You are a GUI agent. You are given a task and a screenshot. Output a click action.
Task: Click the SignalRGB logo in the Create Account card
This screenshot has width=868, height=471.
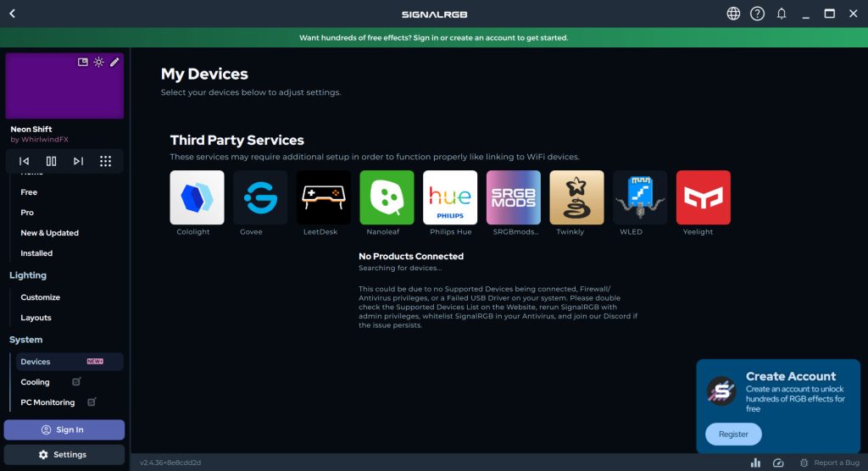pos(721,391)
